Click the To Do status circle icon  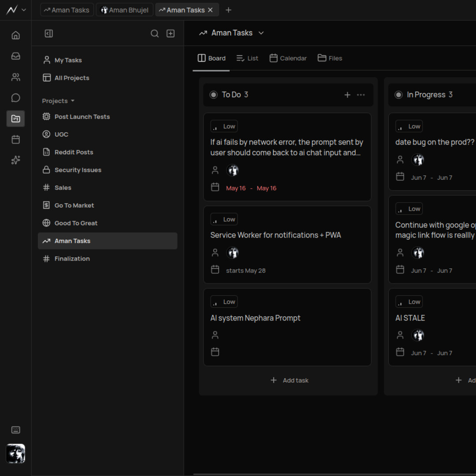pos(213,95)
